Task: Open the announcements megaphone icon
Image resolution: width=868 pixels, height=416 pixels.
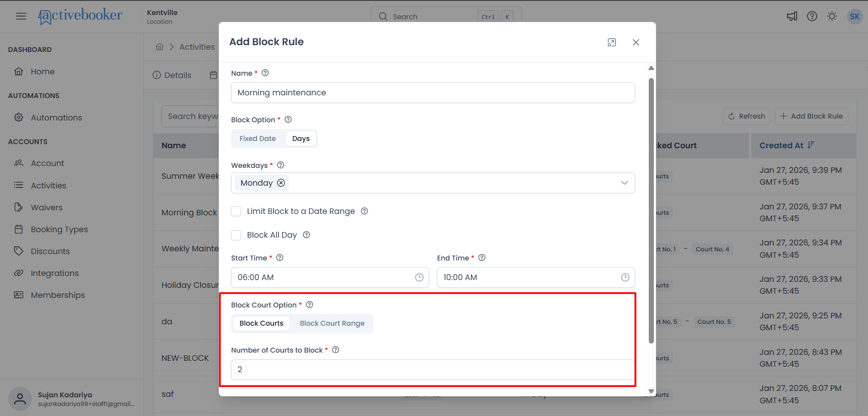Action: click(792, 16)
